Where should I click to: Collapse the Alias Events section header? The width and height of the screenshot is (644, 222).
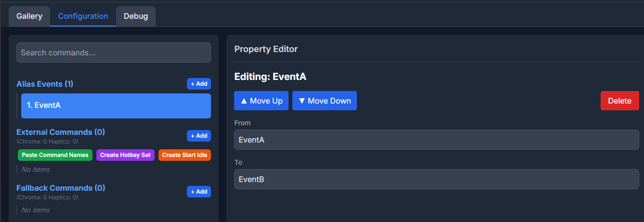pyautogui.click(x=45, y=84)
